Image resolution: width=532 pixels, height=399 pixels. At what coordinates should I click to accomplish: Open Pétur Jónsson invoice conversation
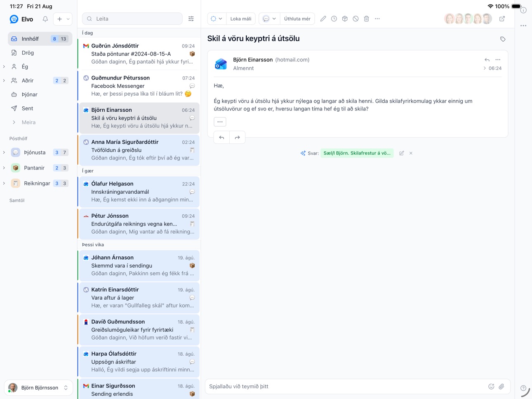pos(139,224)
